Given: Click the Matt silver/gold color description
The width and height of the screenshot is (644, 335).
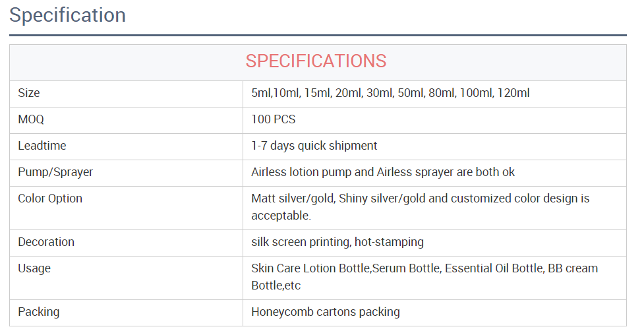Looking at the screenshot, I should 420,207.
